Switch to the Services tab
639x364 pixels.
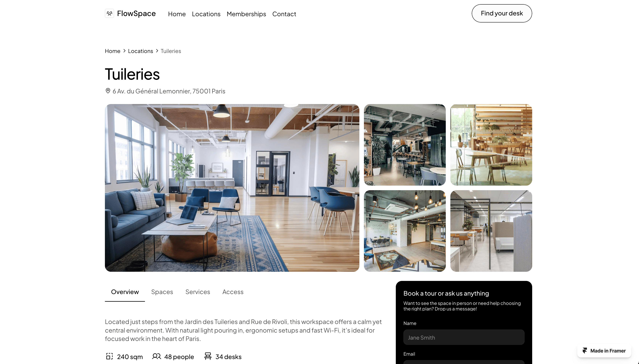[198, 292]
